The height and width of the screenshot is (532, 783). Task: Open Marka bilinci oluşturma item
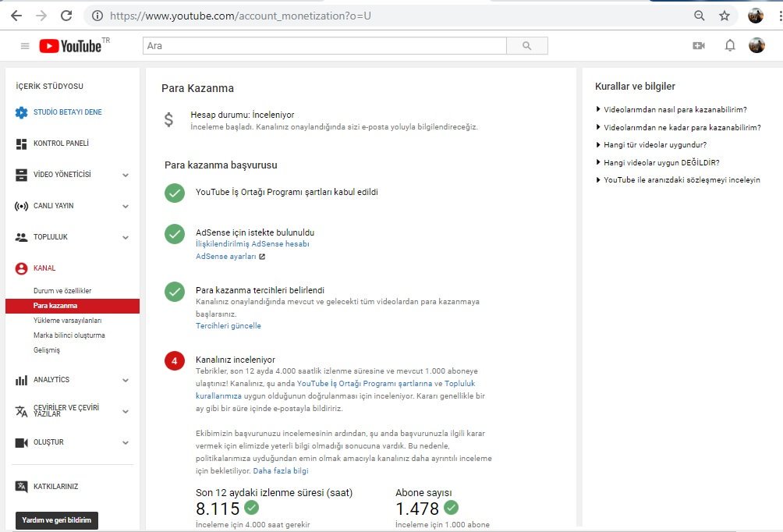click(x=69, y=335)
